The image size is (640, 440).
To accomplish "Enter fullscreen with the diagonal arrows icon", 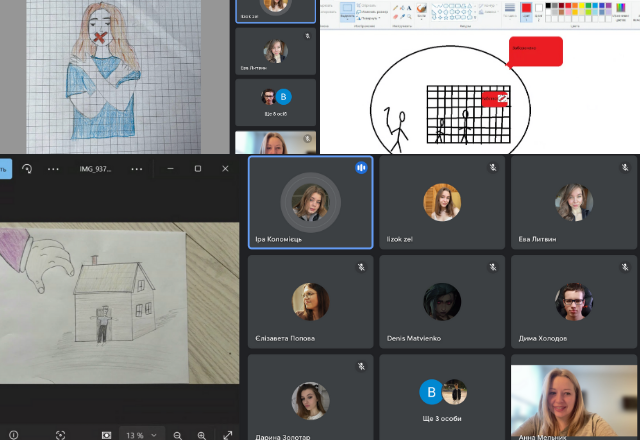I will point(228,435).
